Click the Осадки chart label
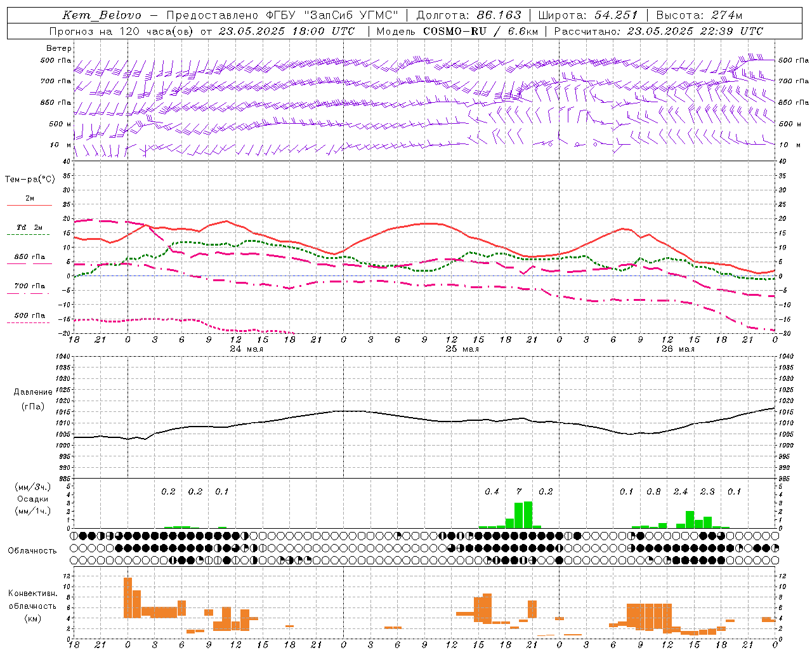Viewport: 812px width, 650px height. pyautogui.click(x=32, y=500)
